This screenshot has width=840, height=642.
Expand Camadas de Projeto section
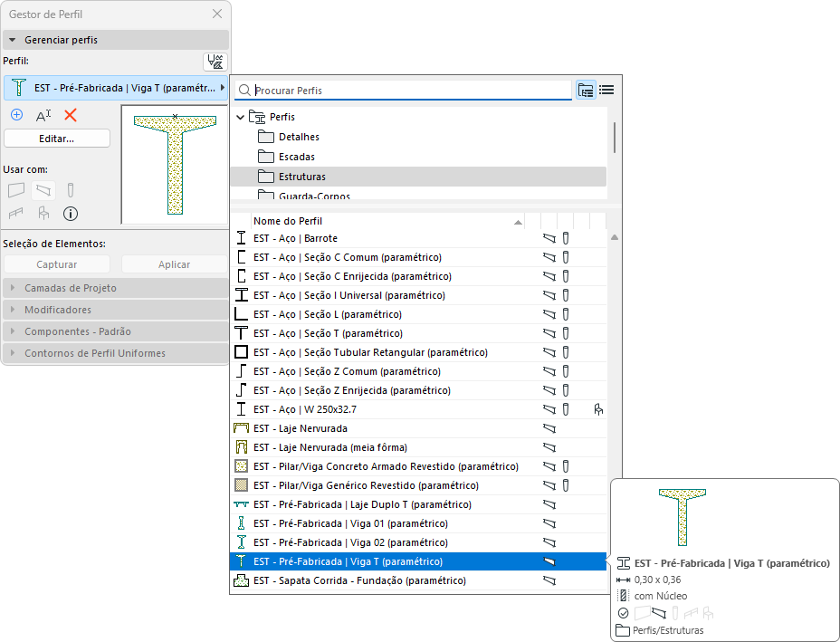(x=116, y=288)
